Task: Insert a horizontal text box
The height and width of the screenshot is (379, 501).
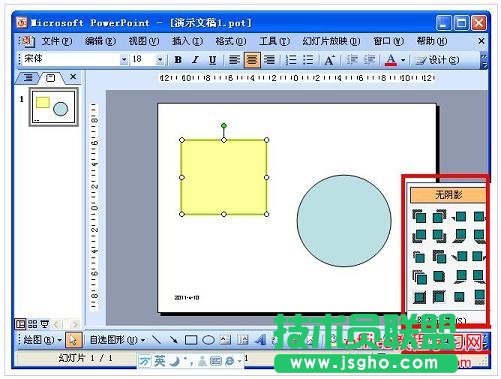Action: (x=226, y=340)
